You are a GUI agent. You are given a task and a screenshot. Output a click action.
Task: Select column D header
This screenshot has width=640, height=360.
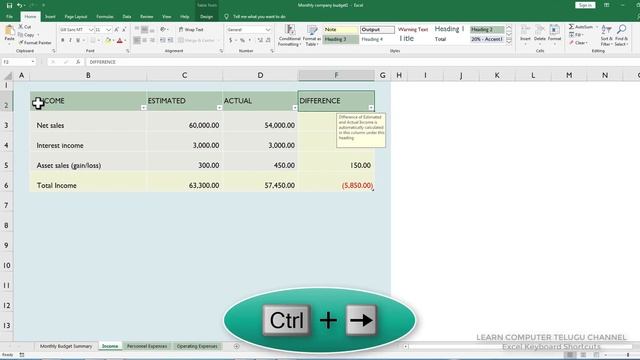tap(260, 75)
